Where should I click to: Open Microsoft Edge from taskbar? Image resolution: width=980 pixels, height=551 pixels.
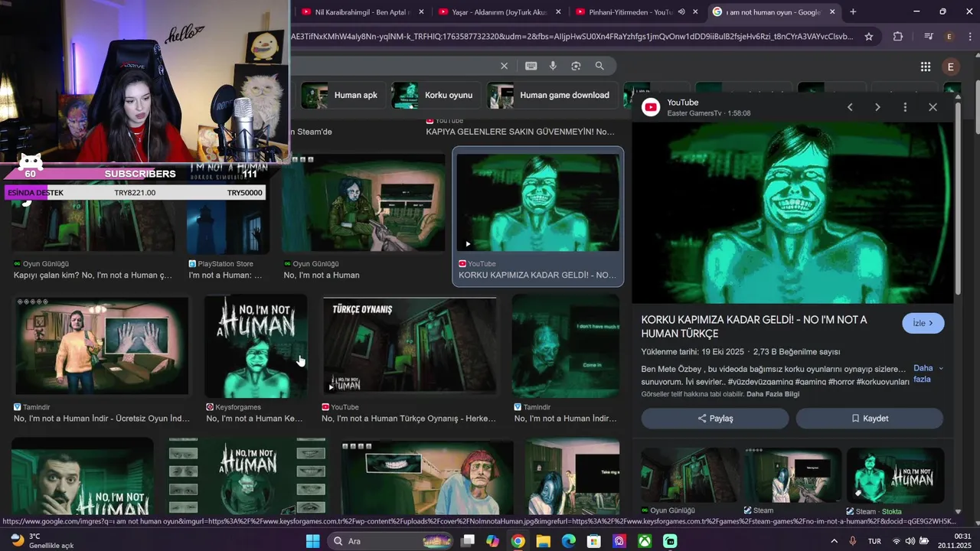568,541
